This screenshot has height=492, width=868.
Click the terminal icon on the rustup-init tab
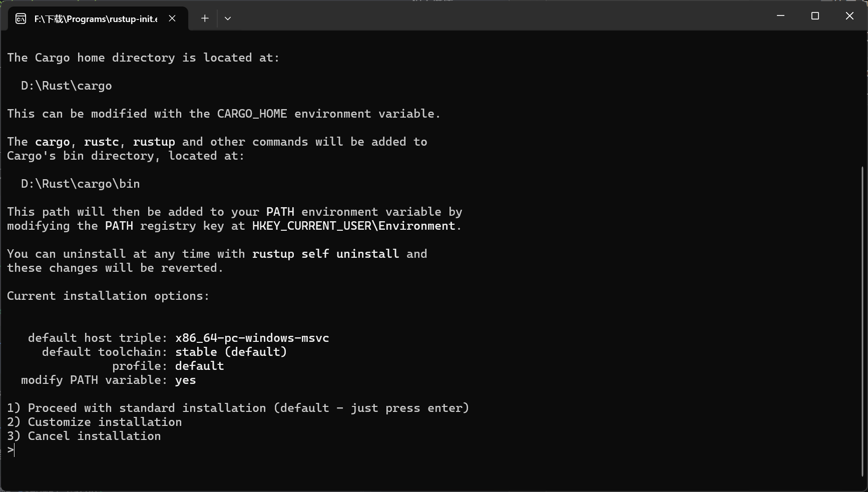[21, 19]
